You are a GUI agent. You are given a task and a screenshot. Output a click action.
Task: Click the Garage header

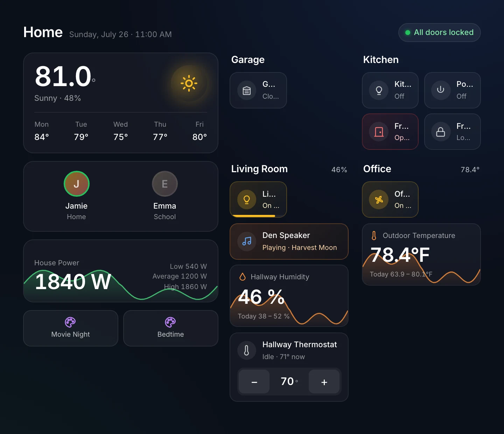[248, 59]
